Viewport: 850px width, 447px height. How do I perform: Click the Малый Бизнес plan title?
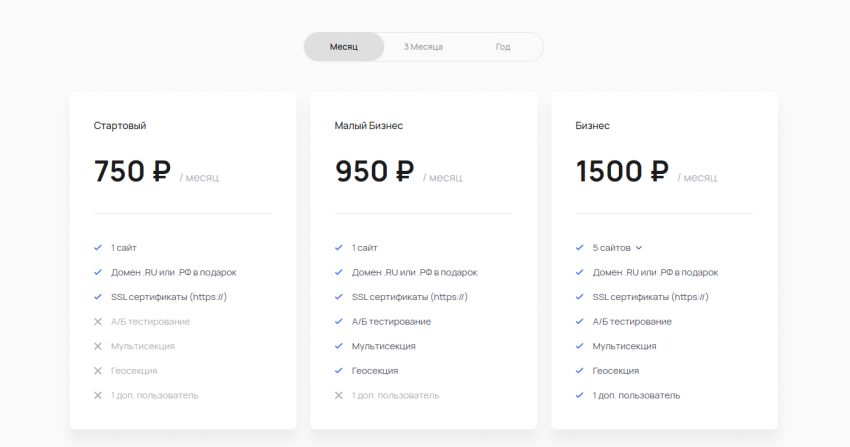tap(369, 126)
